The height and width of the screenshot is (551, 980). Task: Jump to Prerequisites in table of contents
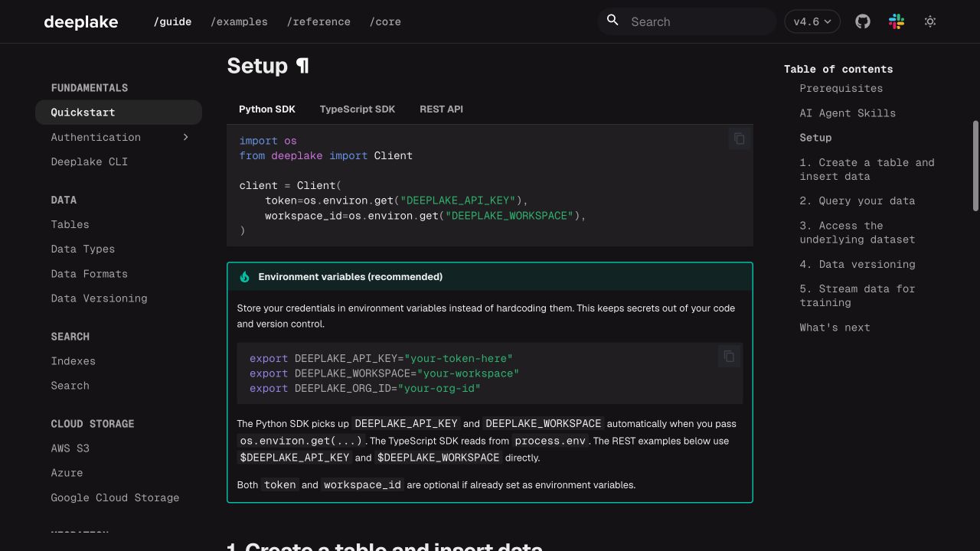(841, 88)
